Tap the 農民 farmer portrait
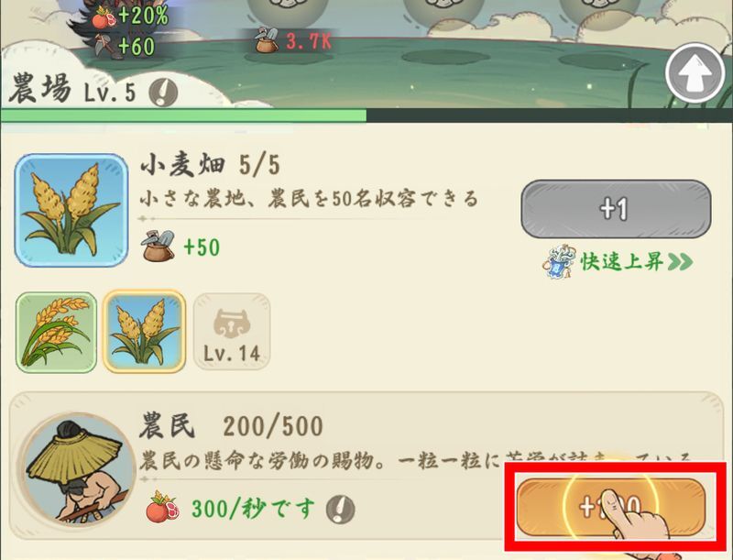The image size is (733, 560). pyautogui.click(x=79, y=468)
